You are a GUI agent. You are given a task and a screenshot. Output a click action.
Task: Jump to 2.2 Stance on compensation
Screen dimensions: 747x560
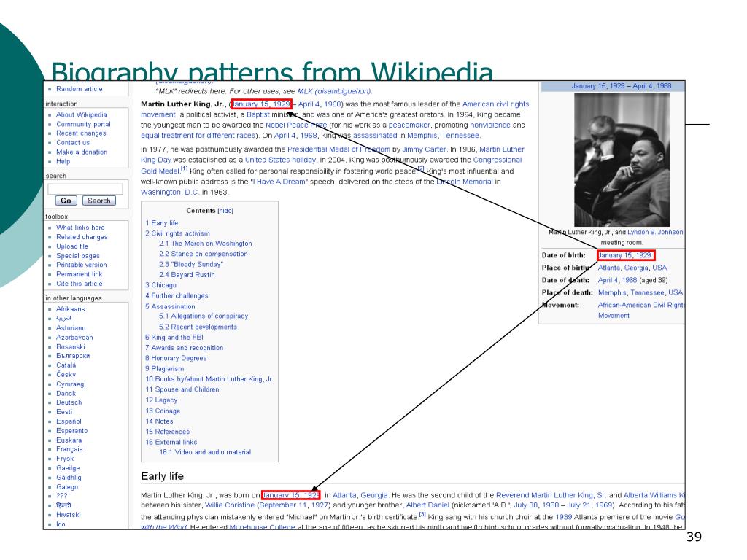coord(204,254)
